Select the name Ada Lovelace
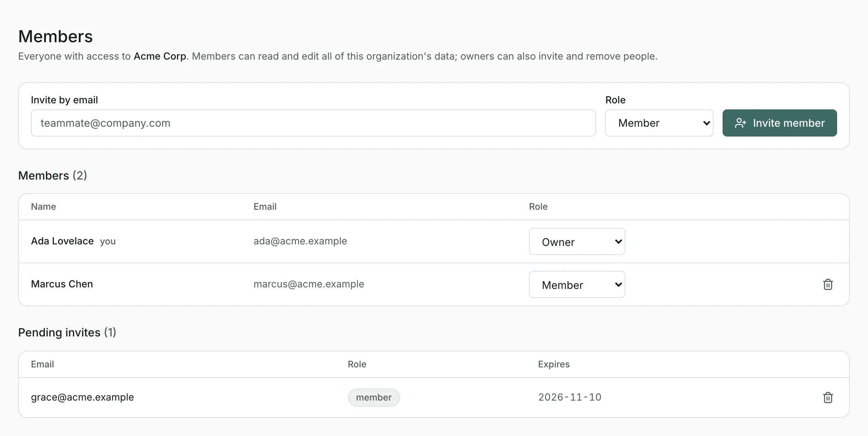 click(x=62, y=241)
